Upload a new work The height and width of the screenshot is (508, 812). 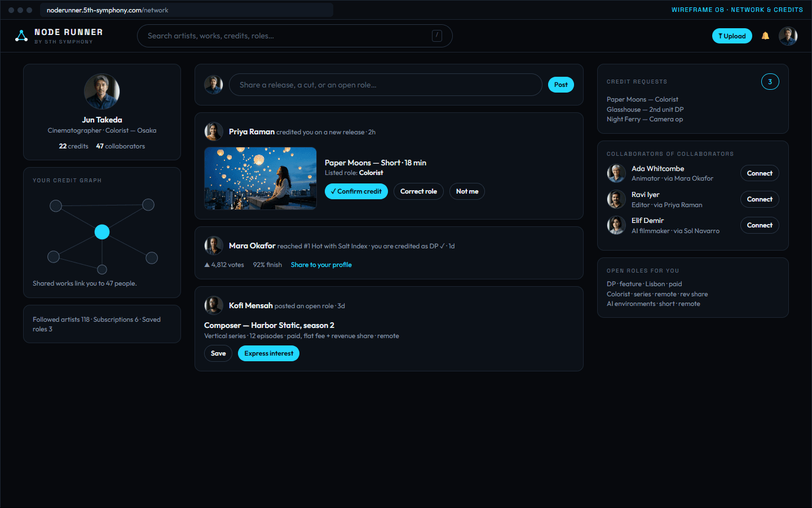[732, 36]
